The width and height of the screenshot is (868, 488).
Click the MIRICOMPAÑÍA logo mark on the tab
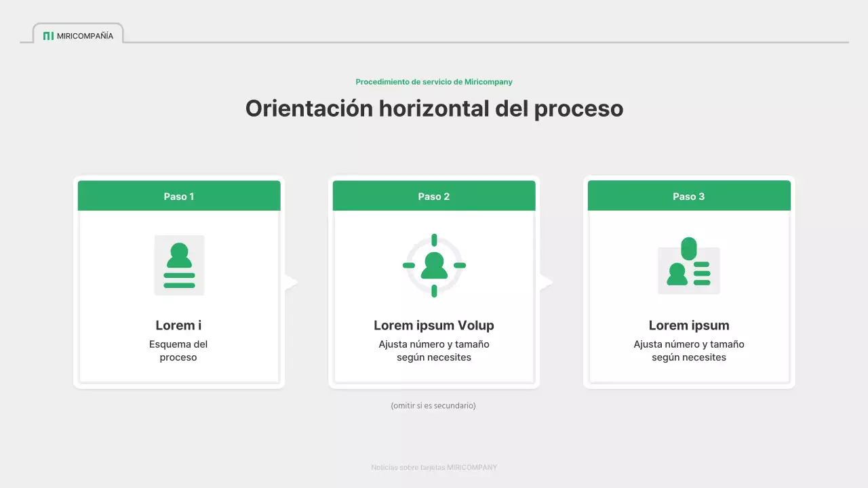pyautogui.click(x=48, y=36)
